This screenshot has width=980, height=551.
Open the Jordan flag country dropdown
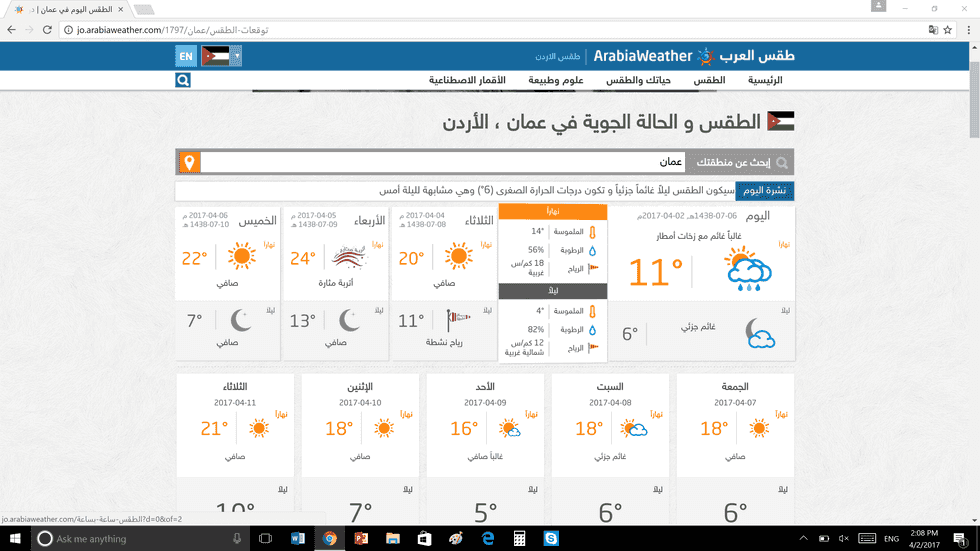[221, 56]
